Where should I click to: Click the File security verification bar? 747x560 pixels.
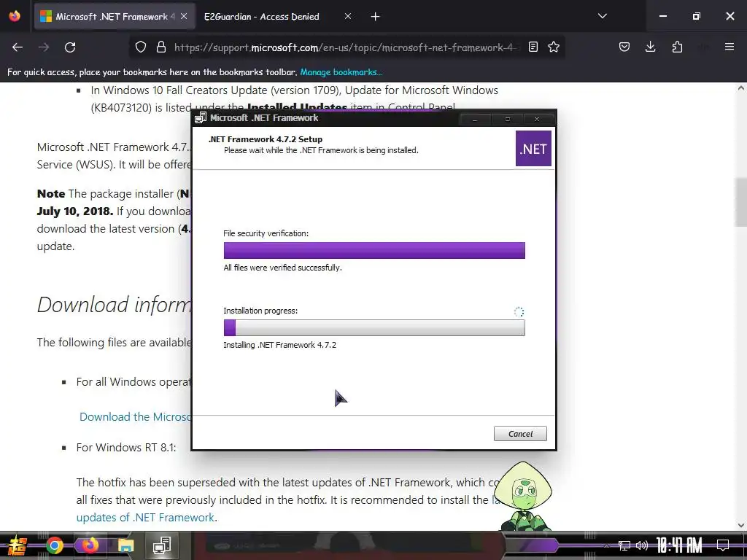[x=374, y=251]
